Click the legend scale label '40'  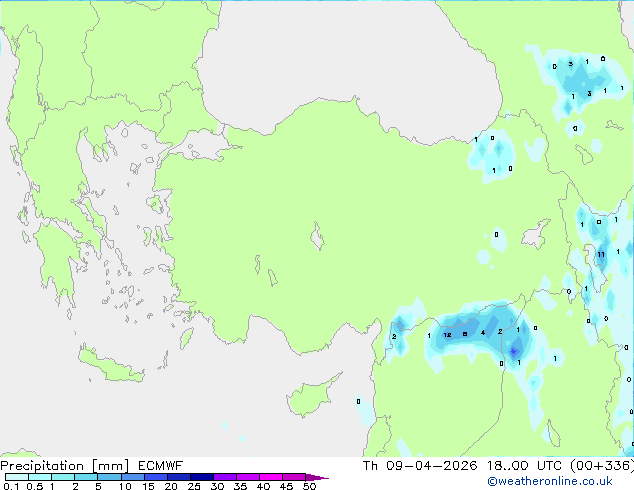click(263, 486)
